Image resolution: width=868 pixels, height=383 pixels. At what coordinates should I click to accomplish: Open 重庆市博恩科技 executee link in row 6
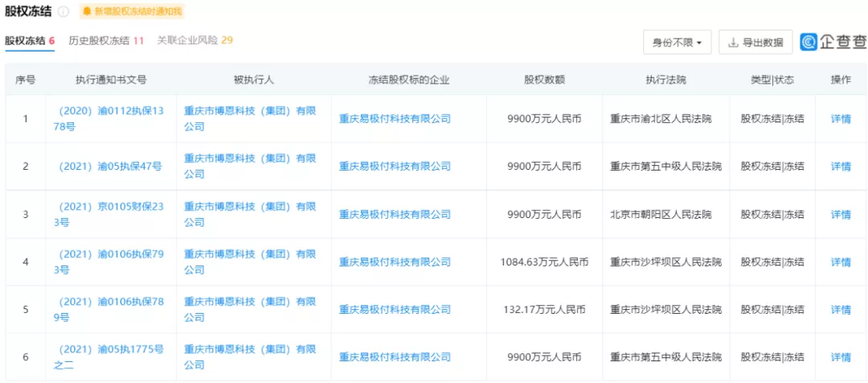coord(250,357)
